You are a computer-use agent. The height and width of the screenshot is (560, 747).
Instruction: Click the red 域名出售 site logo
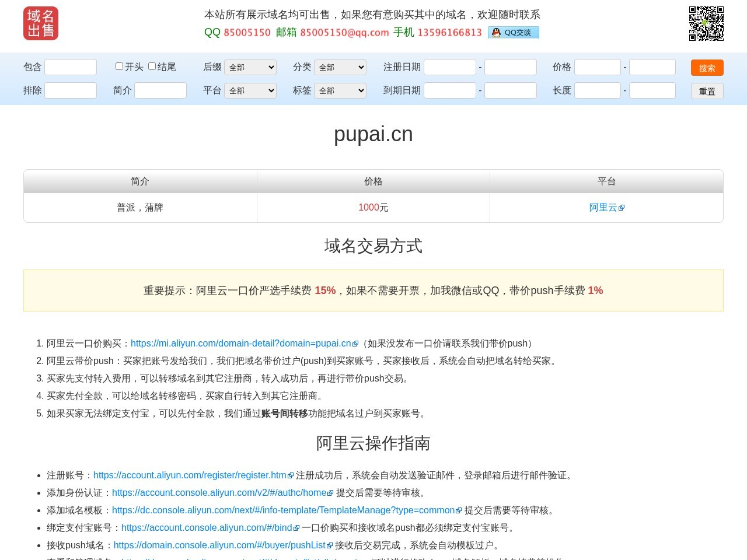(x=41, y=23)
